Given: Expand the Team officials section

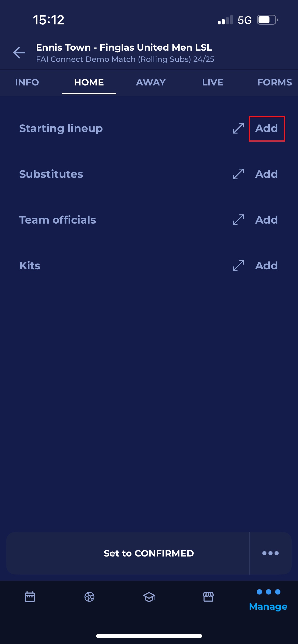Looking at the screenshot, I should click(238, 220).
